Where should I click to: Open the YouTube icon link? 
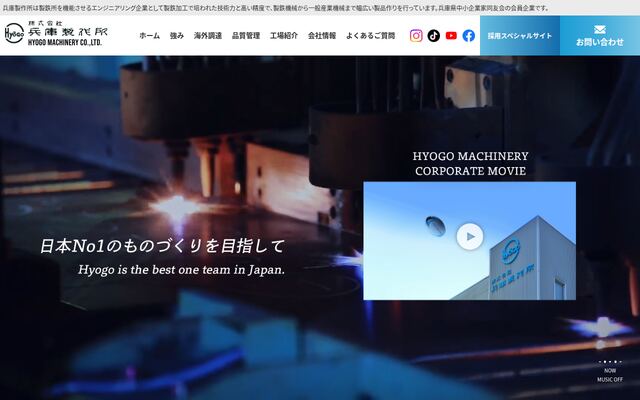click(451, 36)
